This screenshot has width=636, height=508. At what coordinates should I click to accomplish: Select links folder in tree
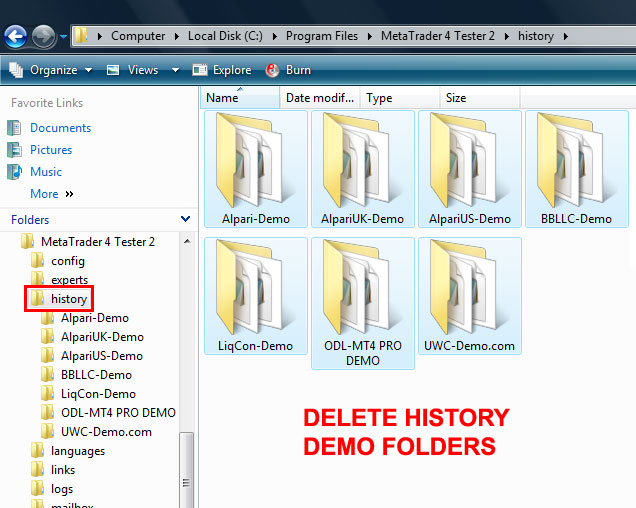tap(63, 470)
